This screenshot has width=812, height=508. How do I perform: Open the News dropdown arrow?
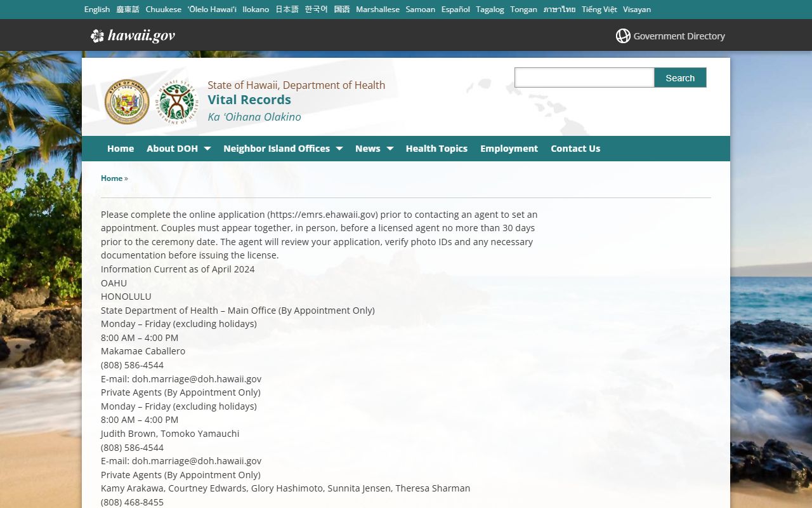[x=390, y=149]
